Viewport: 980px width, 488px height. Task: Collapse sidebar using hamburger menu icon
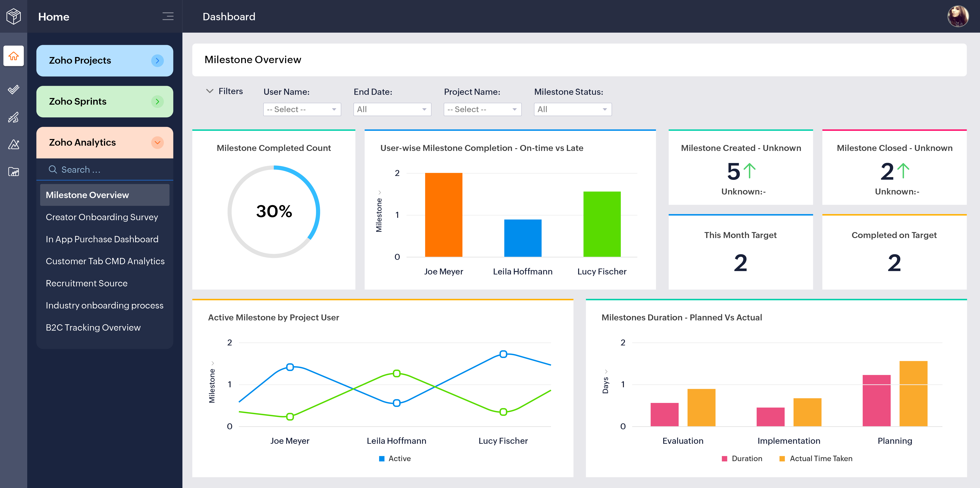point(168,16)
